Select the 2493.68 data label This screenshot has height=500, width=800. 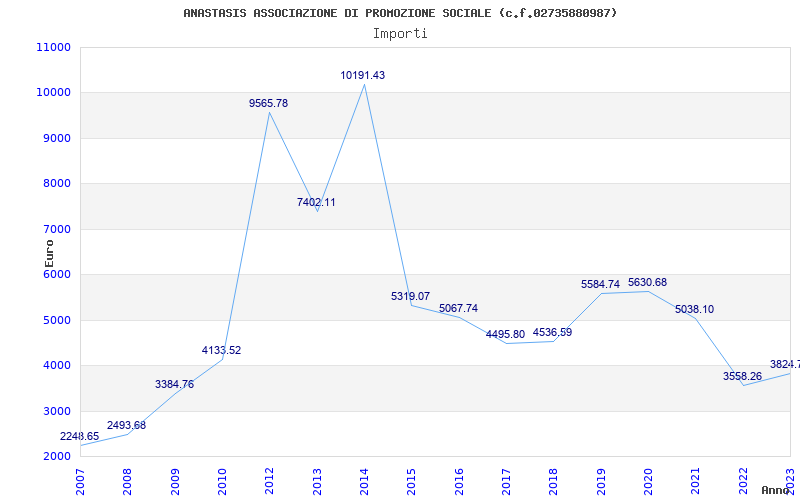(x=126, y=426)
